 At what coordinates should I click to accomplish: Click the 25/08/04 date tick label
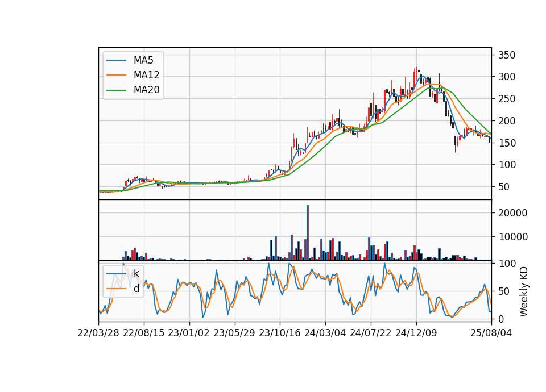pos(491,333)
